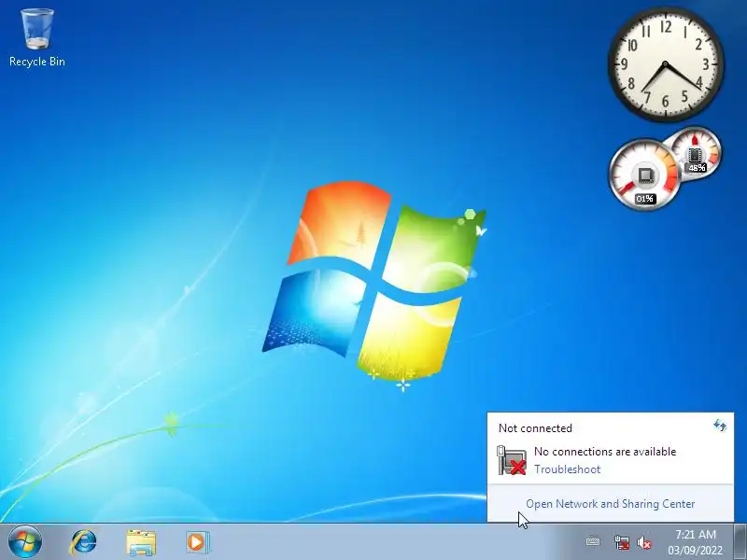The height and width of the screenshot is (560, 747).
Task: Click 'No connections are available' text
Action: [x=605, y=452]
